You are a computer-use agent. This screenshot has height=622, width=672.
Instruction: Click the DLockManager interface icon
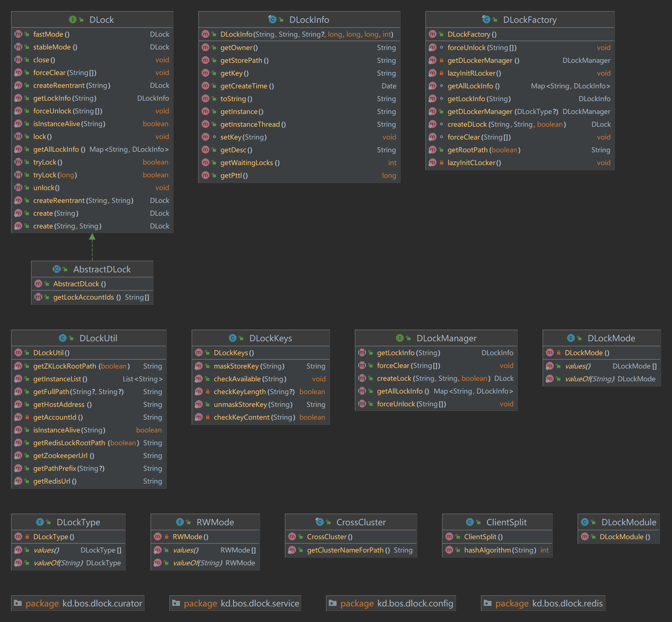coord(400,338)
